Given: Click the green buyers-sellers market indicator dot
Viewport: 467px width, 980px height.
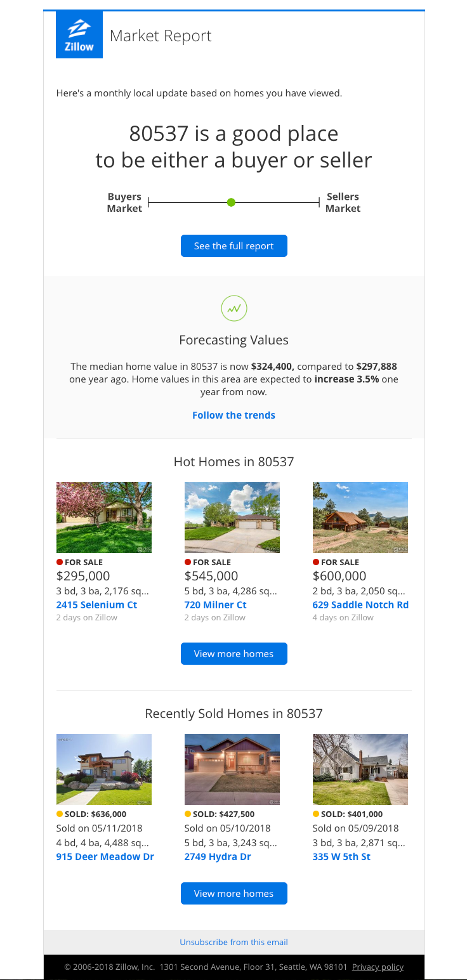Looking at the screenshot, I should [x=231, y=202].
